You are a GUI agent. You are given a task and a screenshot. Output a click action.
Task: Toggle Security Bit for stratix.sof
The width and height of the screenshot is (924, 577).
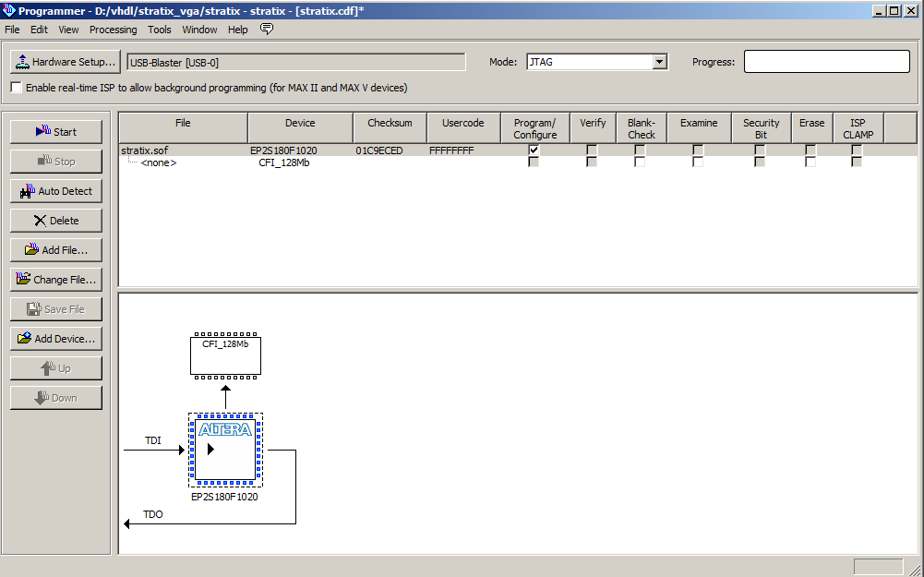click(x=761, y=150)
